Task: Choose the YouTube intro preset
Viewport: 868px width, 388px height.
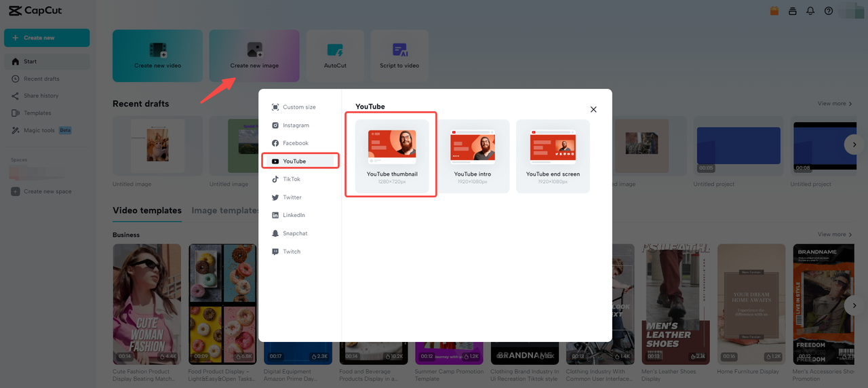Action: [473, 157]
